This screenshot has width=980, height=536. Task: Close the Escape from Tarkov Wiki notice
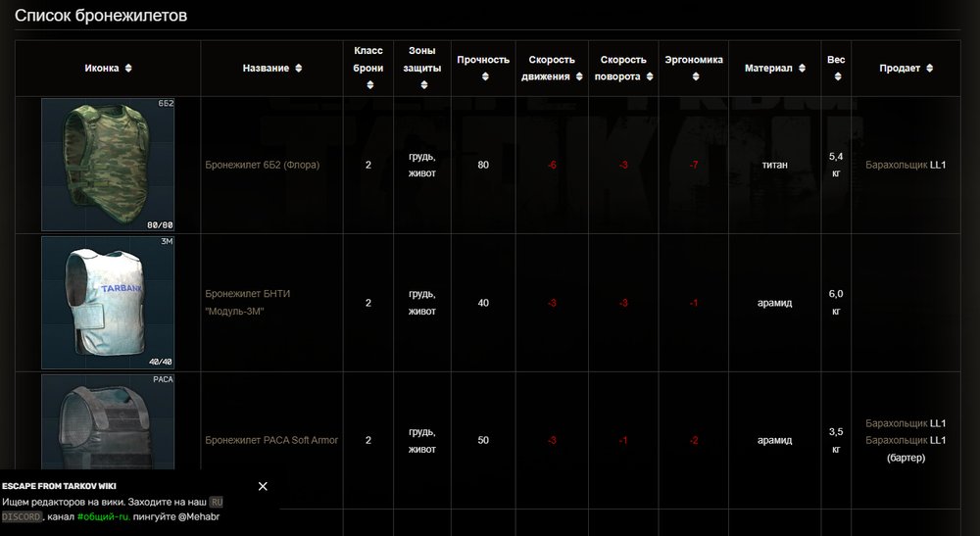(x=263, y=486)
